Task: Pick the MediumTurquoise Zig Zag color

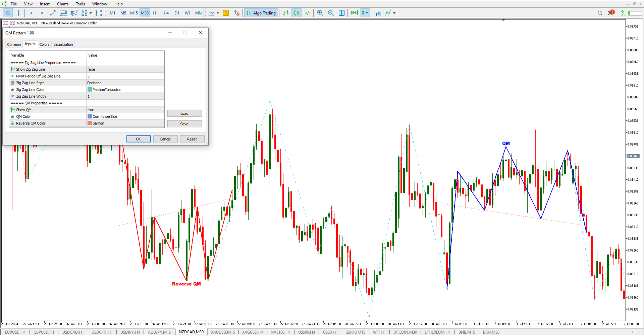Action: click(125, 90)
